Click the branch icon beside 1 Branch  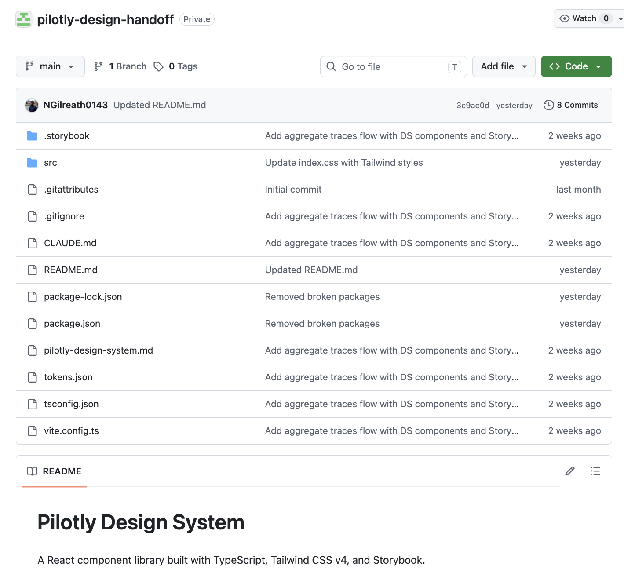click(98, 66)
